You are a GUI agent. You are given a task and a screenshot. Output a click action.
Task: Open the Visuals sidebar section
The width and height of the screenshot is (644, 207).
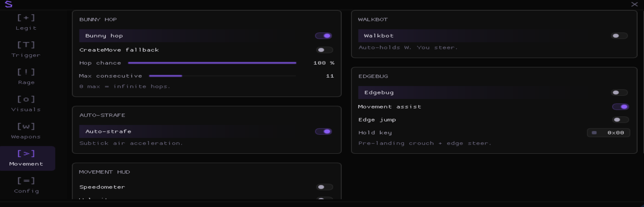(26, 104)
